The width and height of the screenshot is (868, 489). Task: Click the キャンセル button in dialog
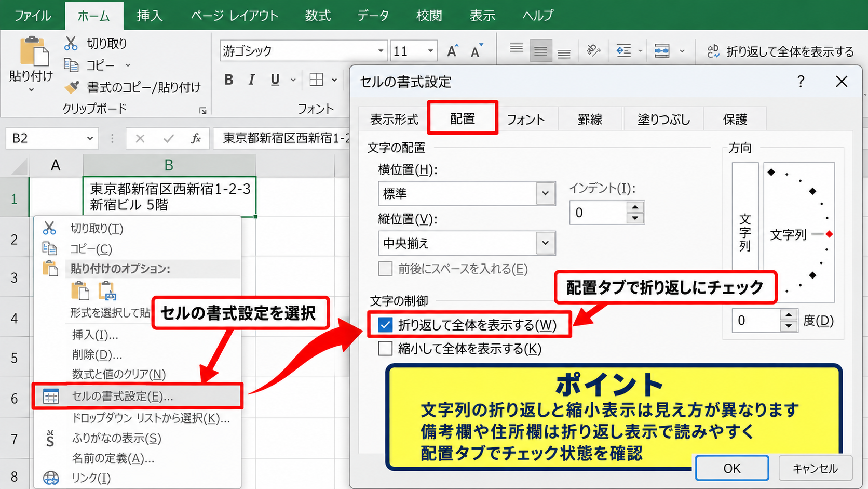[816, 468]
